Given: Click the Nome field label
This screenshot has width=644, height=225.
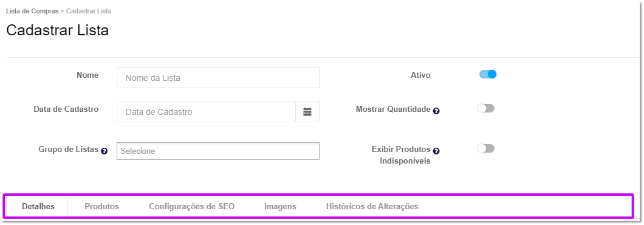Looking at the screenshot, I should [x=87, y=75].
